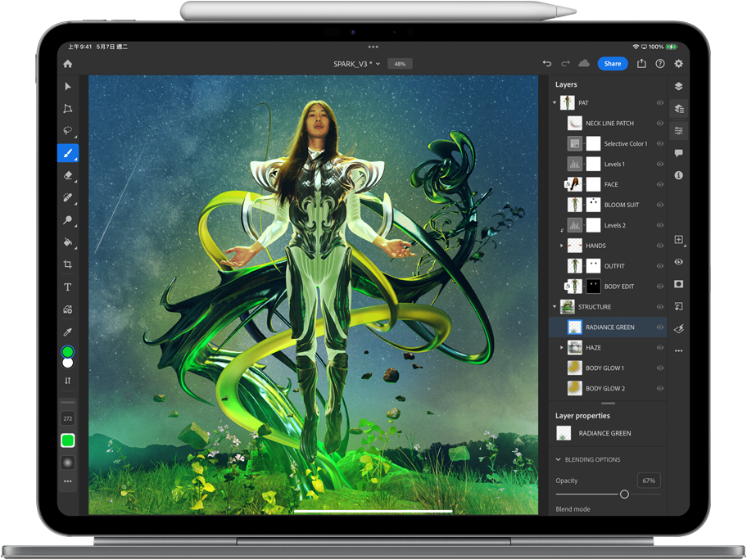Expand the HAZE layer group
This screenshot has height=560, width=747.
562,348
